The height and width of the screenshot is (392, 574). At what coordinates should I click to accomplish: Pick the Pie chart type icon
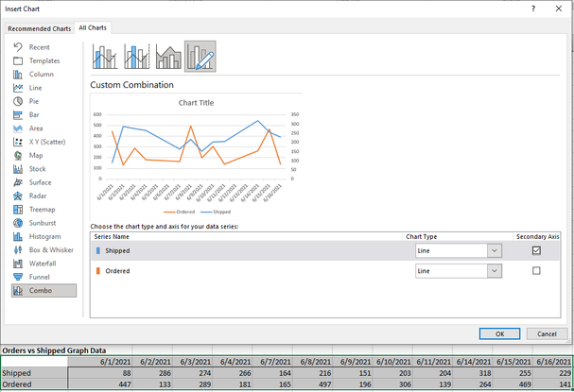(18, 101)
